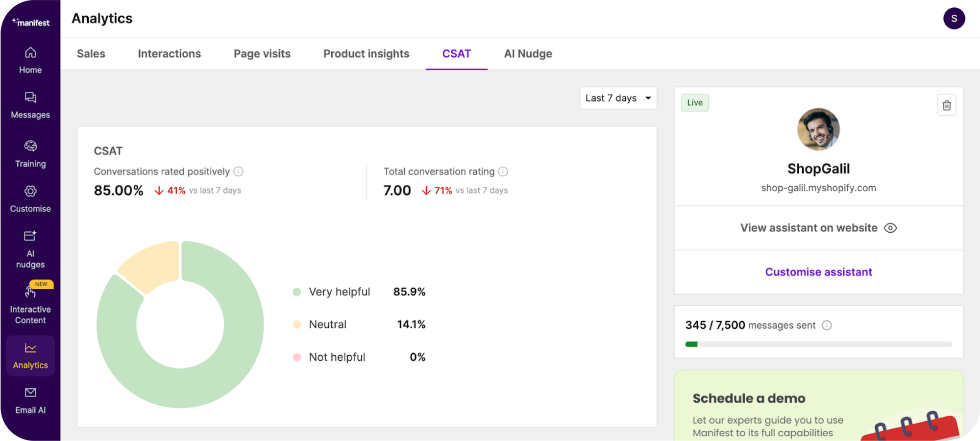Click the messages sent info icon
Image resolution: width=980 pixels, height=441 pixels.
pyautogui.click(x=827, y=325)
